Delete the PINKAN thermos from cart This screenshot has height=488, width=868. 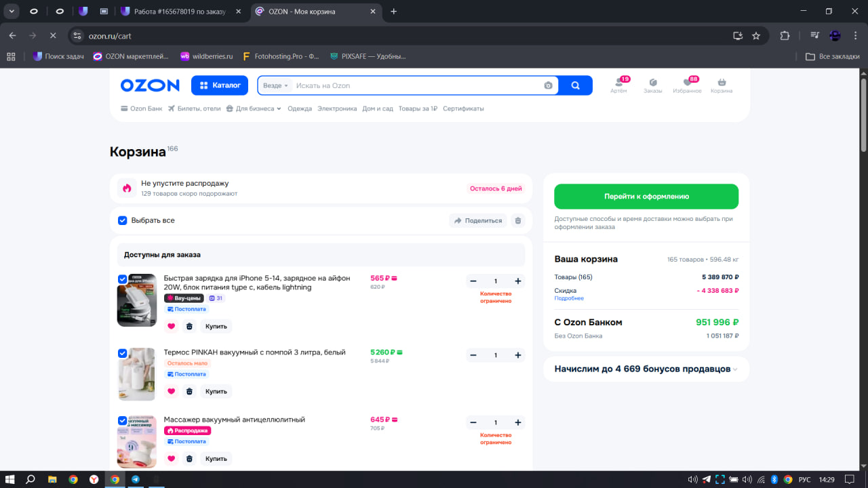coord(189,391)
